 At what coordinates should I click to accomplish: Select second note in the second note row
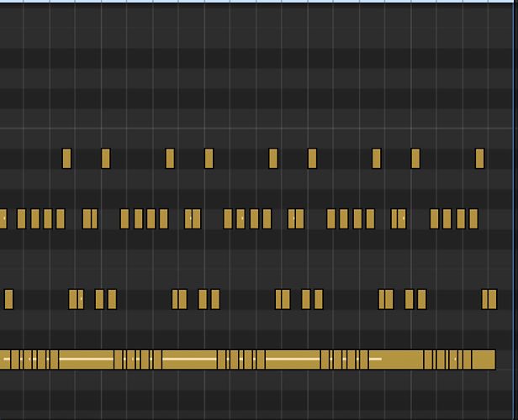click(x=21, y=218)
